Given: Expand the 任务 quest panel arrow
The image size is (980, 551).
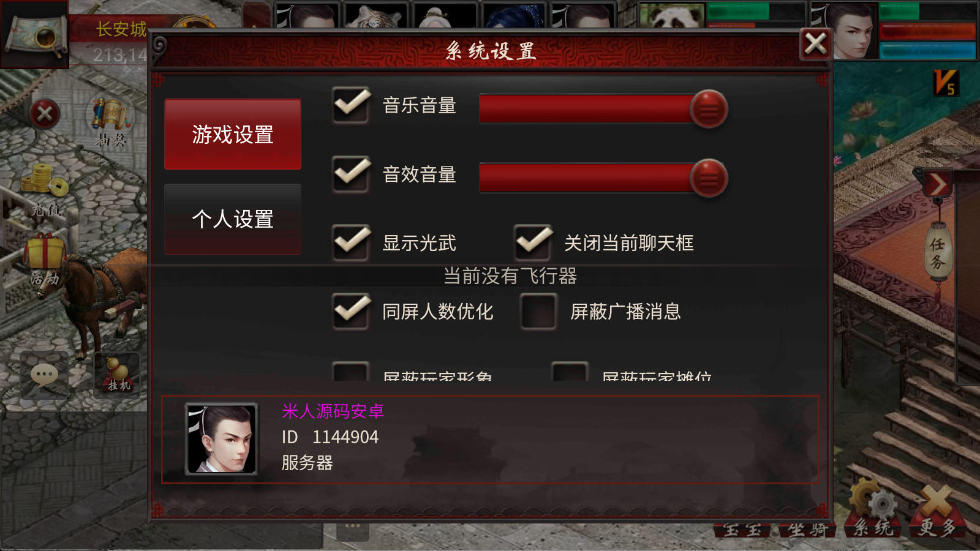Looking at the screenshot, I should (938, 184).
